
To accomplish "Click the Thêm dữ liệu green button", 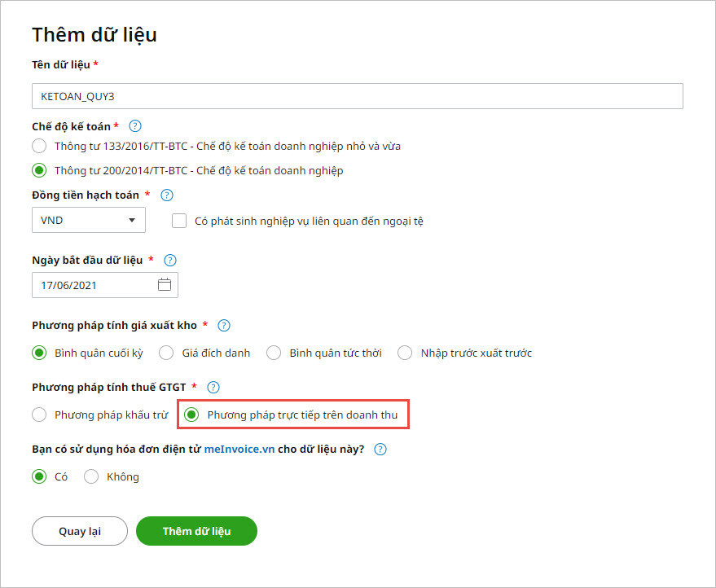I will click(196, 531).
